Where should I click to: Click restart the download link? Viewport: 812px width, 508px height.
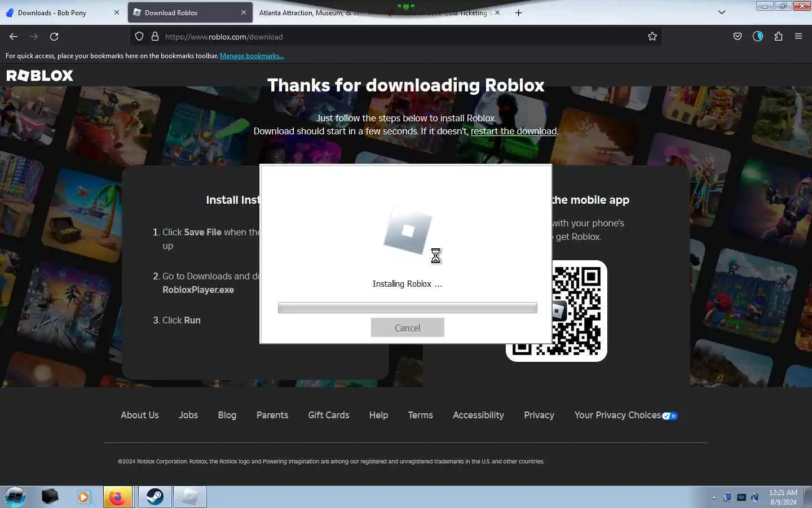click(x=514, y=131)
